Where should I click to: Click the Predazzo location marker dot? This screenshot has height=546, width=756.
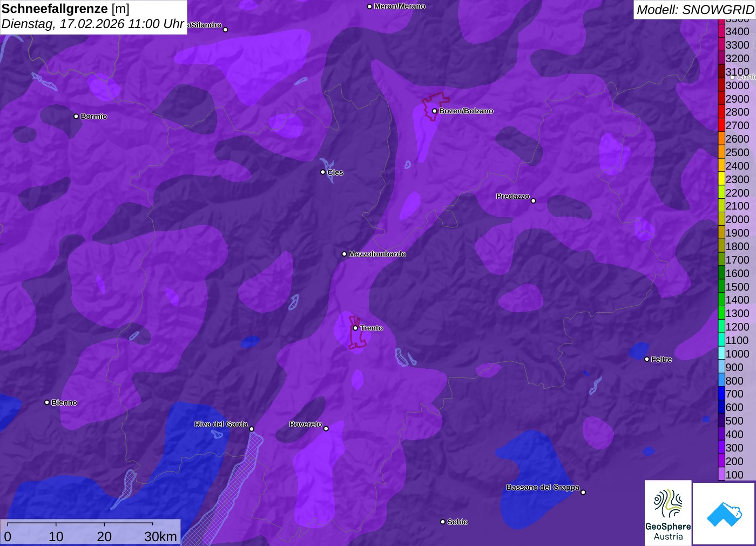pos(534,201)
